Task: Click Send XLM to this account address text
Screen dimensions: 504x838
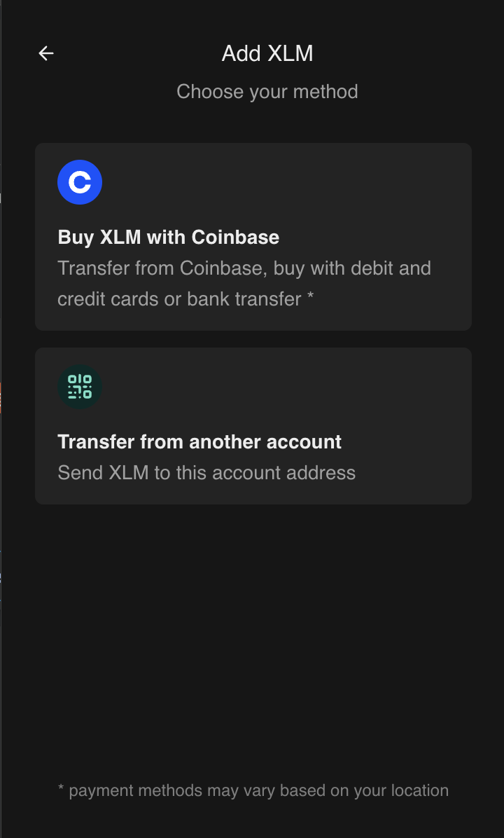Action: click(206, 473)
